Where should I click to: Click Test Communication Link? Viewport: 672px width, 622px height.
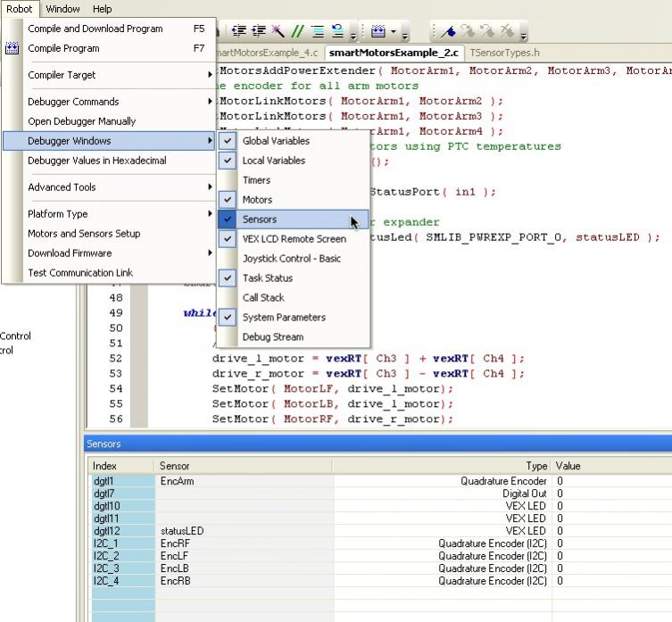coord(80,273)
